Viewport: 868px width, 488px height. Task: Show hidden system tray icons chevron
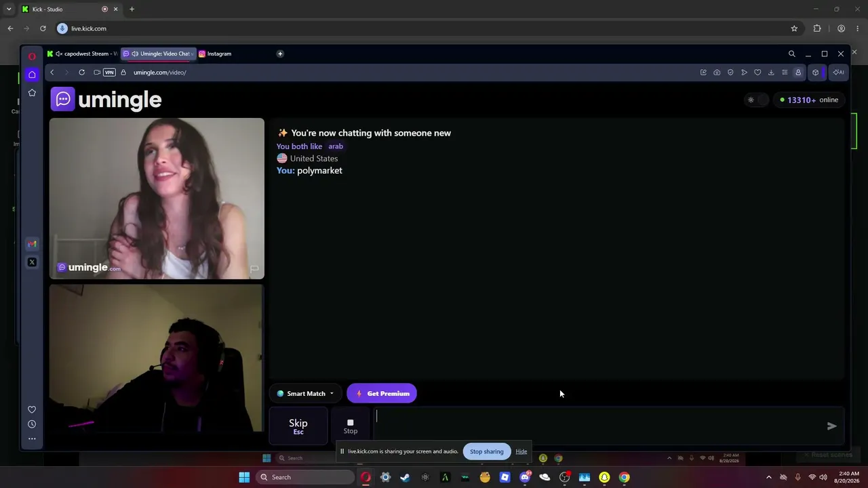[768, 477]
